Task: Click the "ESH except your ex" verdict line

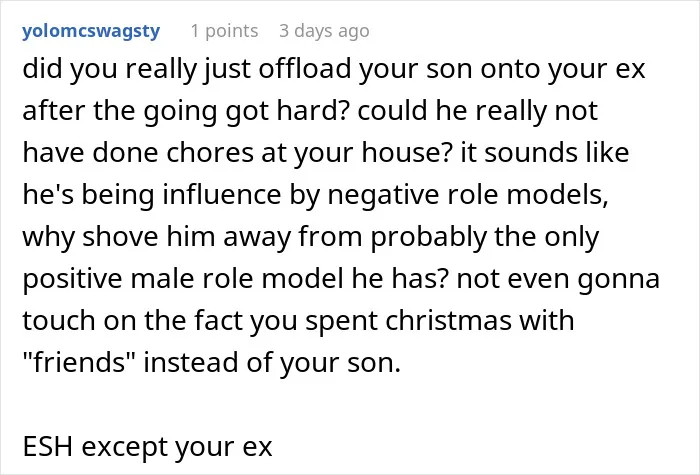Action: coord(147,446)
